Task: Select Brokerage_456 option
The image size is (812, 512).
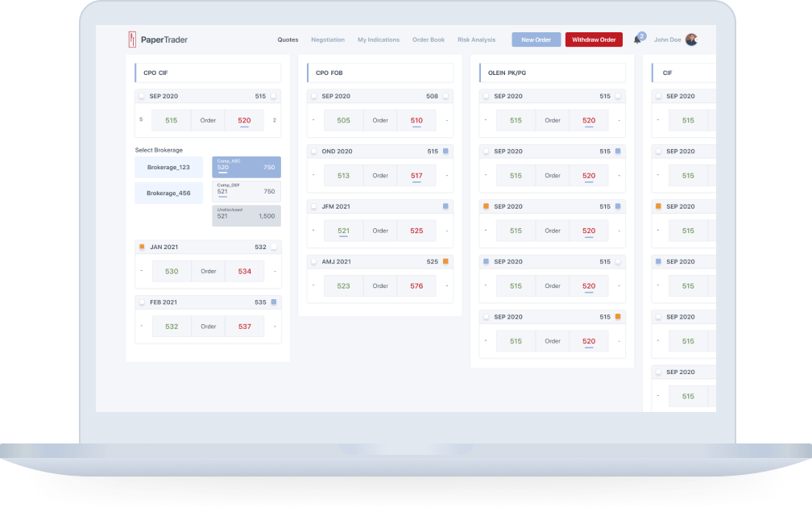Action: point(168,194)
